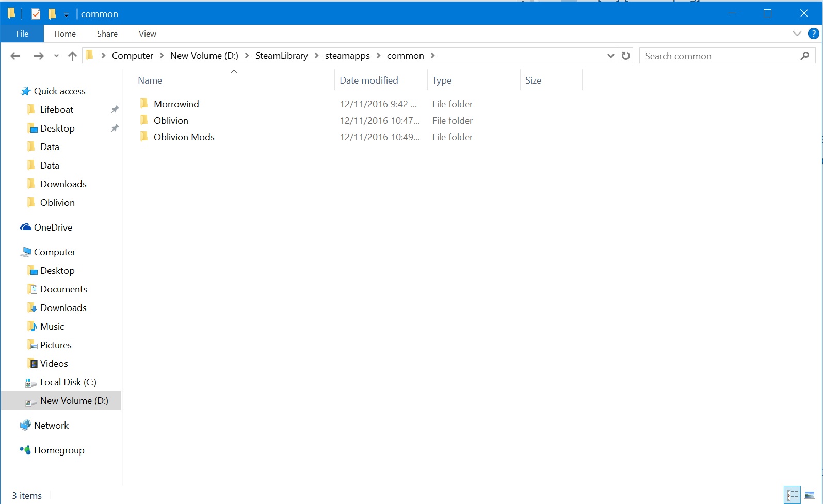Image resolution: width=823 pixels, height=504 pixels.
Task: Open the address bar history dropdown
Action: 610,56
